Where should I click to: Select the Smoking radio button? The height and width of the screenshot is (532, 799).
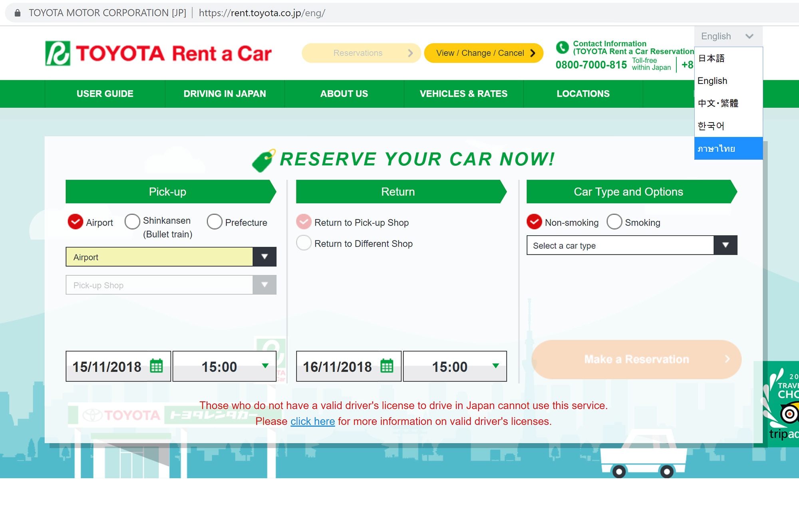click(x=614, y=222)
